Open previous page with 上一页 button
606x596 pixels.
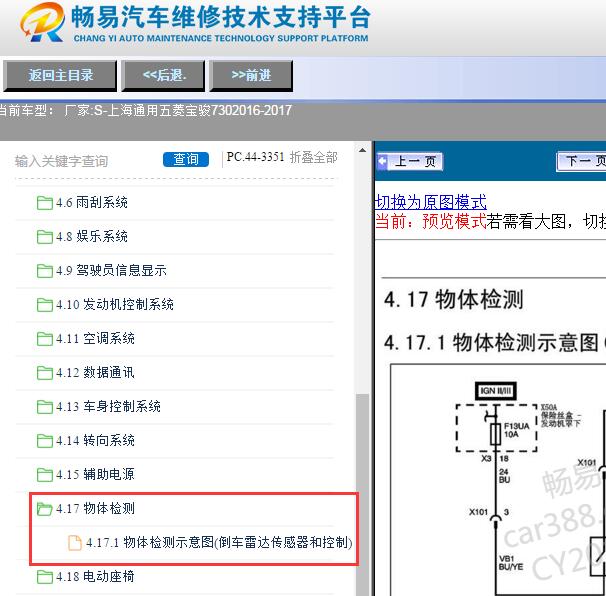[410, 161]
